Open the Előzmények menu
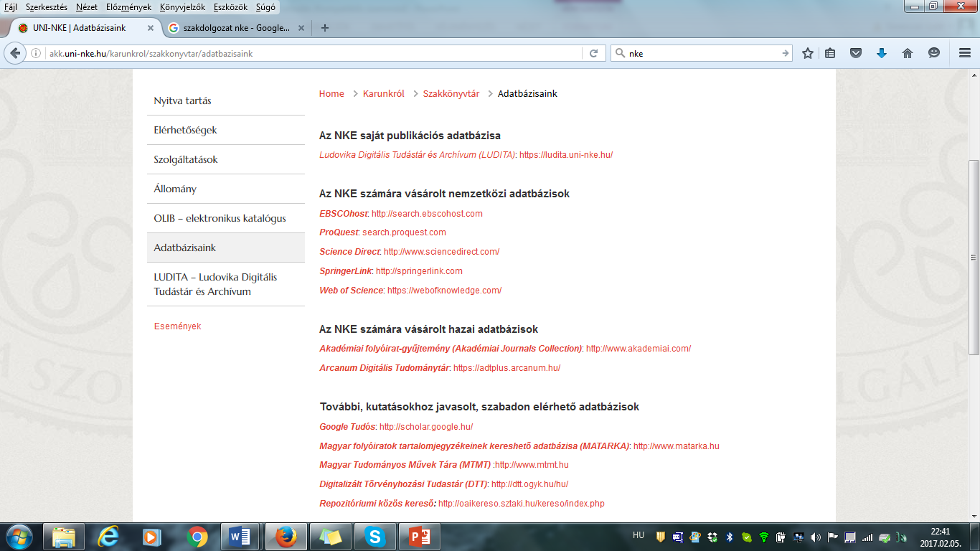The height and width of the screenshot is (551, 980). 127,6
